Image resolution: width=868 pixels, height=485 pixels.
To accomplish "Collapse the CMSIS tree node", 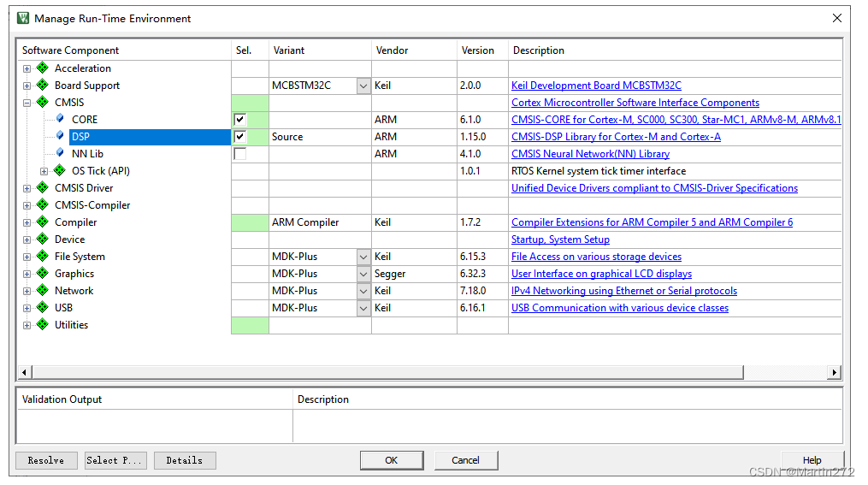I will pos(27,103).
